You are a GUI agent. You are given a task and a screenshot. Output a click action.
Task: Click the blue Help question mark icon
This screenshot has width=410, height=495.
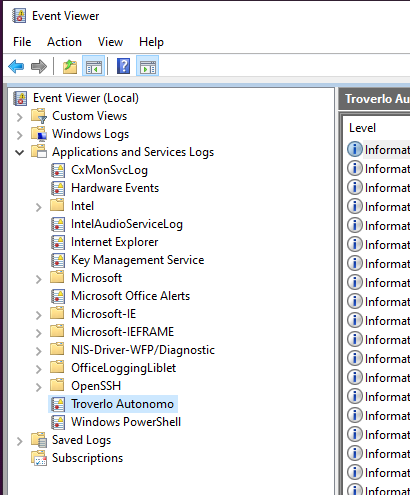click(x=123, y=66)
